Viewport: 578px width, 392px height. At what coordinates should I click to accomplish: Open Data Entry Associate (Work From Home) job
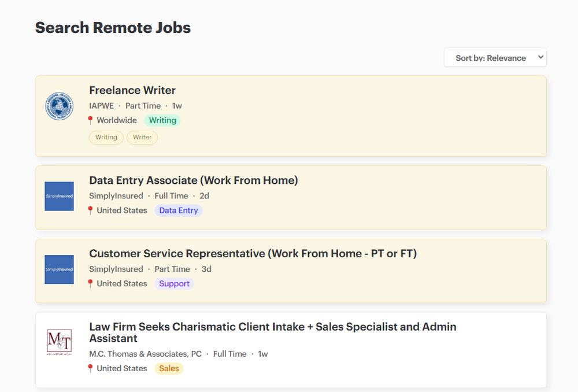(193, 180)
